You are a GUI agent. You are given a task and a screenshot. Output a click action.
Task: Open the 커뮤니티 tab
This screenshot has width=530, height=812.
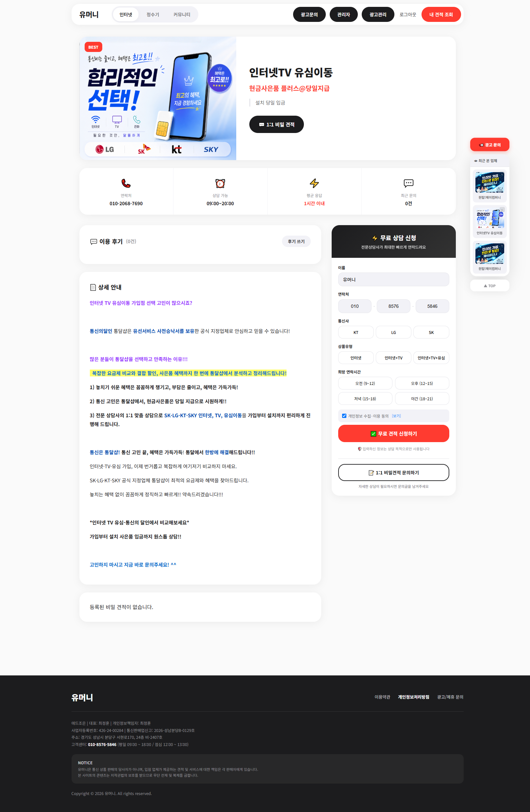[x=182, y=15]
